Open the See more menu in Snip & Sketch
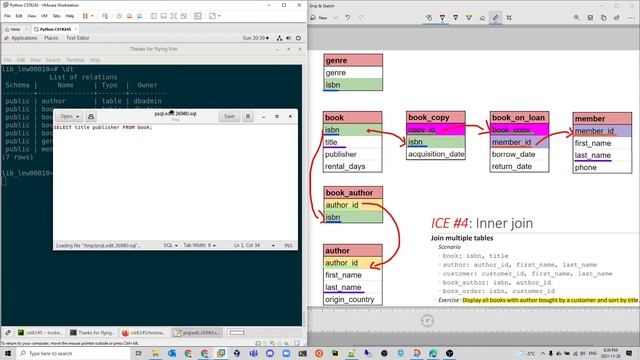The width and height of the screenshot is (640, 360). (631, 18)
